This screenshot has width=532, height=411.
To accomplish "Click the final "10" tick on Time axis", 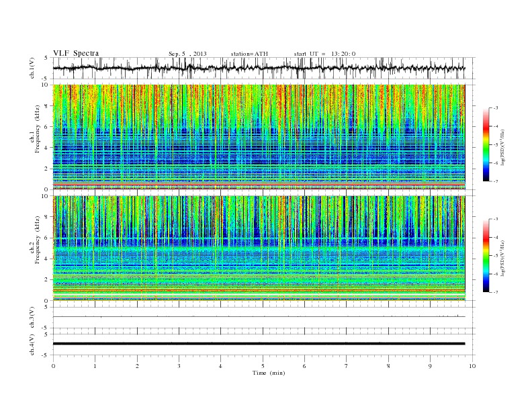I will [472, 366].
